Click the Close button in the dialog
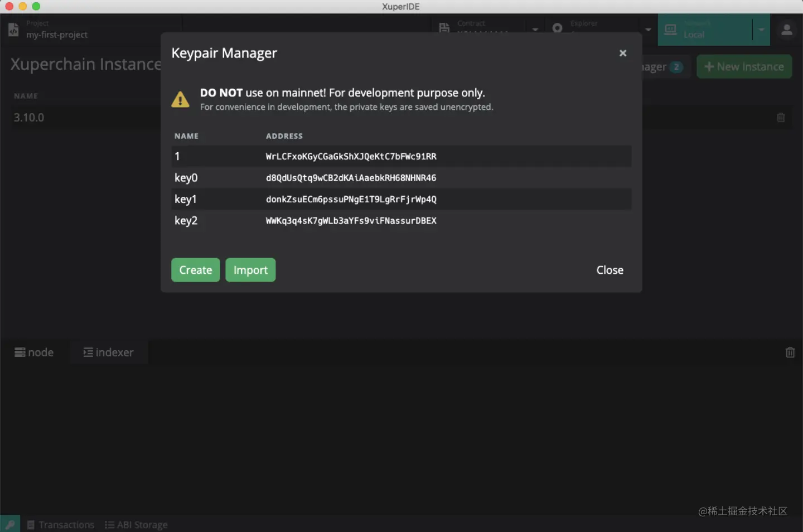 click(x=609, y=270)
